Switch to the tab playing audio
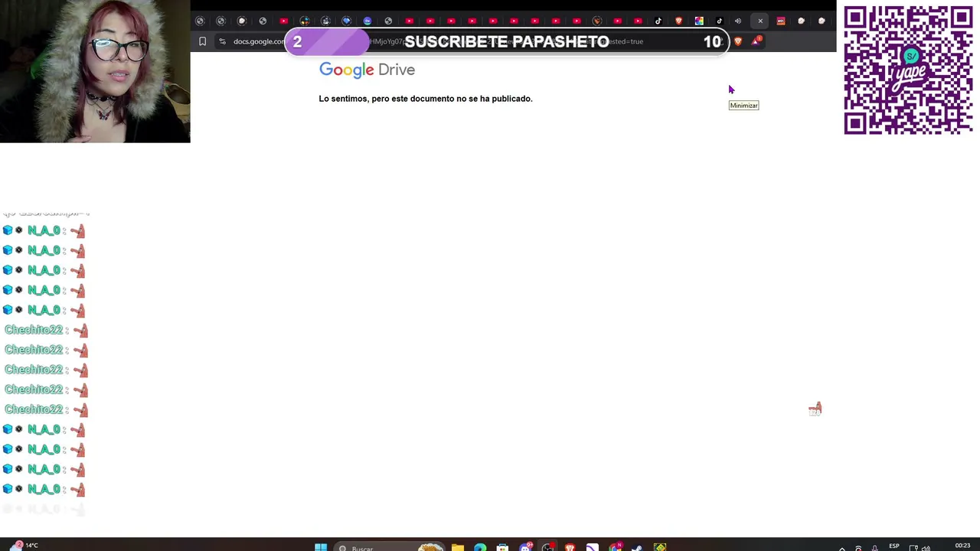The image size is (980, 551). tap(738, 21)
